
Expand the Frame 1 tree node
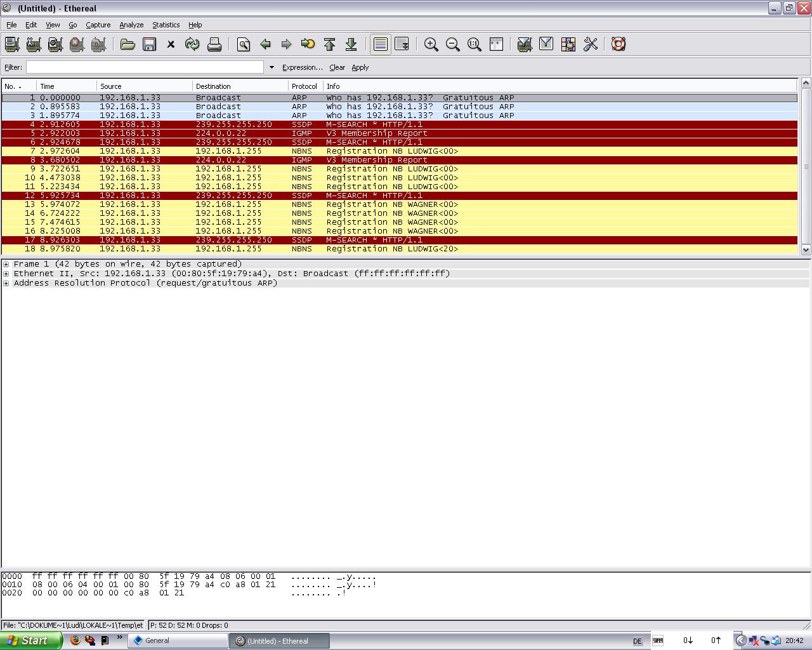pyautogui.click(x=6, y=264)
